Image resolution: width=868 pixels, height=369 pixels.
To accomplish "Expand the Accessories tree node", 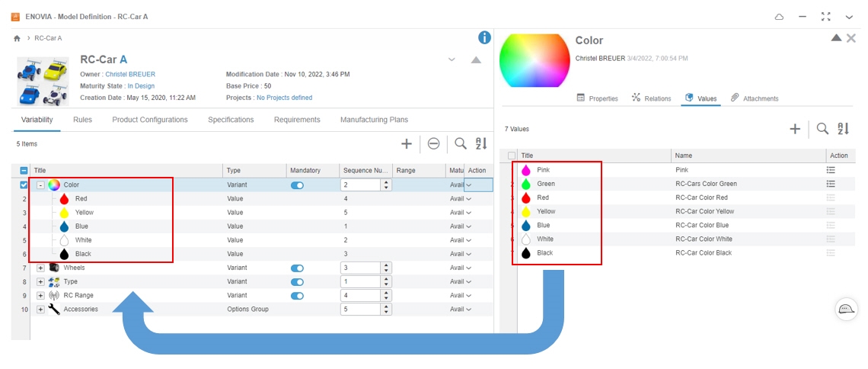I will pyautogui.click(x=40, y=310).
